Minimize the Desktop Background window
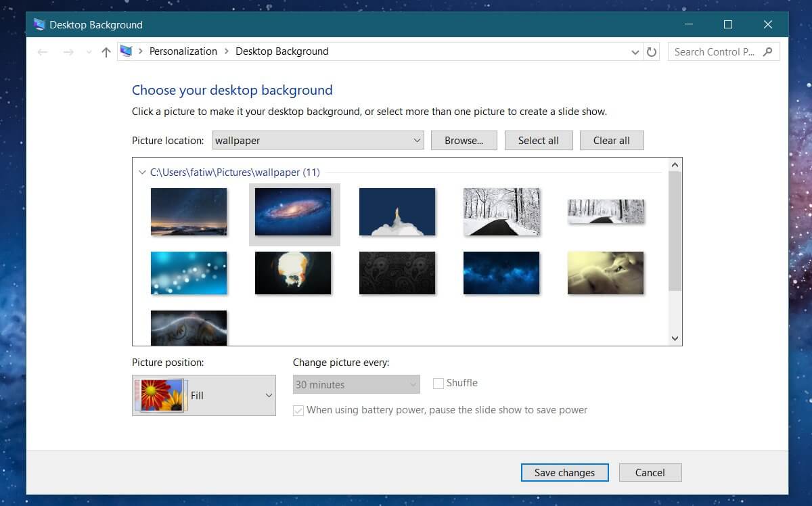The height and width of the screenshot is (506, 812). (x=687, y=24)
